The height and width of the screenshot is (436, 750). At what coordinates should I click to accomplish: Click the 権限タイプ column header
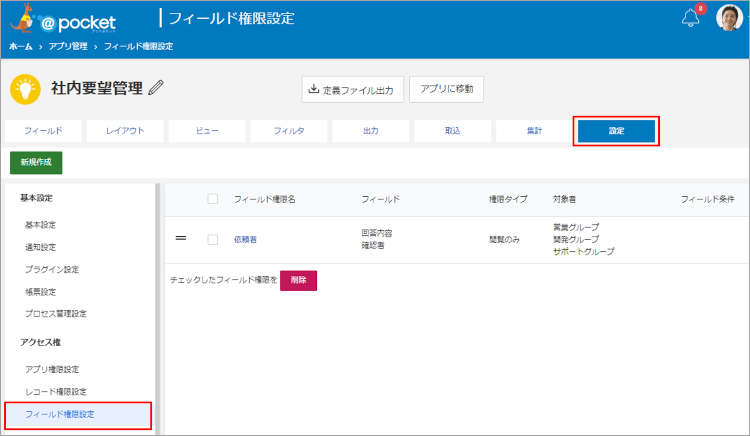click(x=508, y=199)
